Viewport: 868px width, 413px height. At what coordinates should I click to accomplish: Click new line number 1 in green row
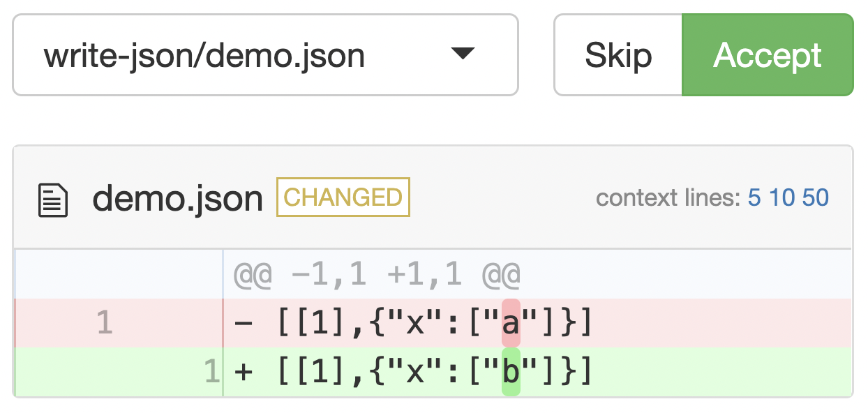coord(211,372)
